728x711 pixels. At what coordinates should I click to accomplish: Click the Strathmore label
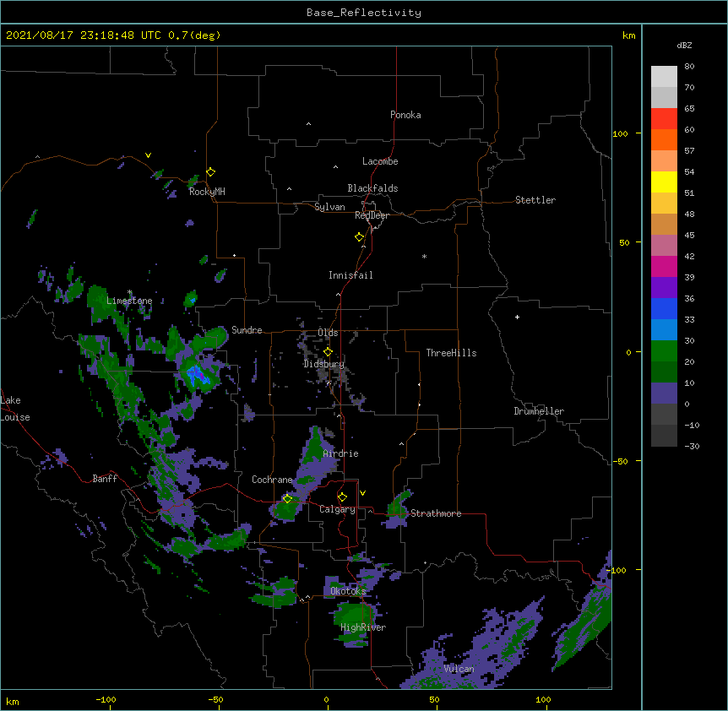pyautogui.click(x=436, y=513)
